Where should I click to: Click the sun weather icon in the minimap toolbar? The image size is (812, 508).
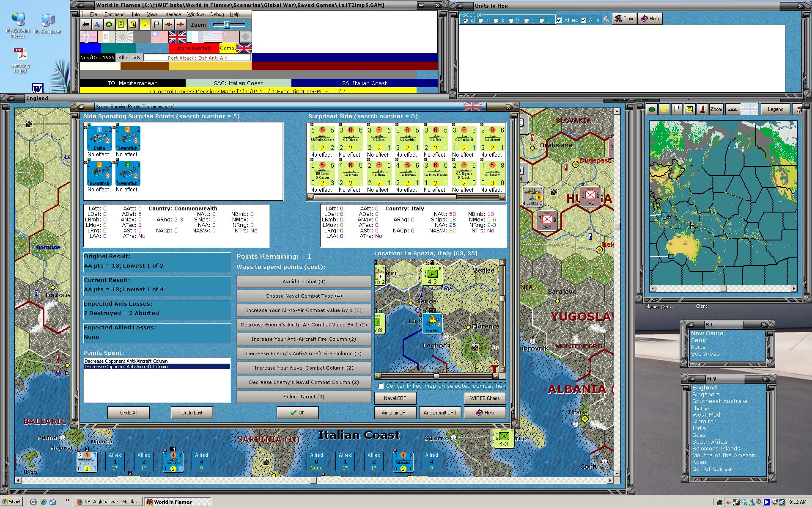click(x=664, y=109)
